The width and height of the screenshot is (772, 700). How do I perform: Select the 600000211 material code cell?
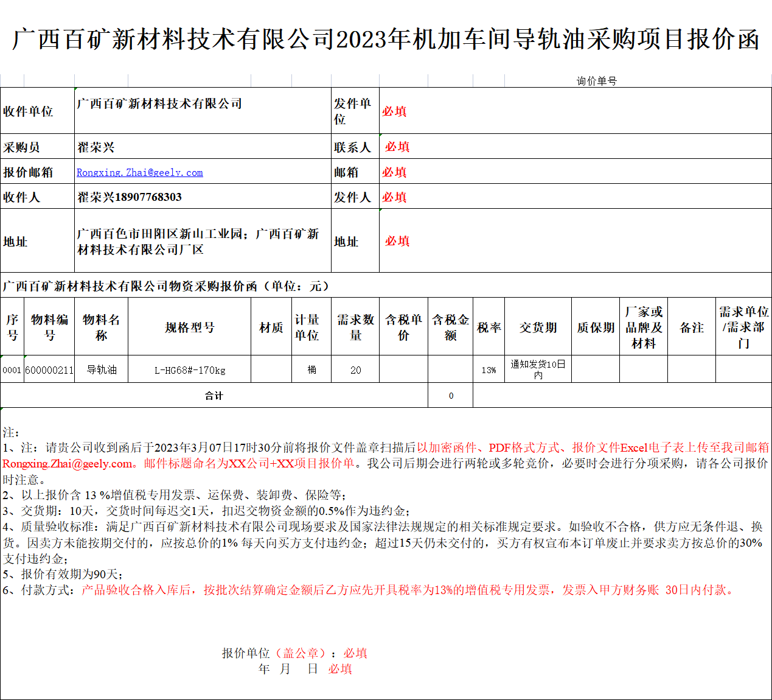pos(49,369)
